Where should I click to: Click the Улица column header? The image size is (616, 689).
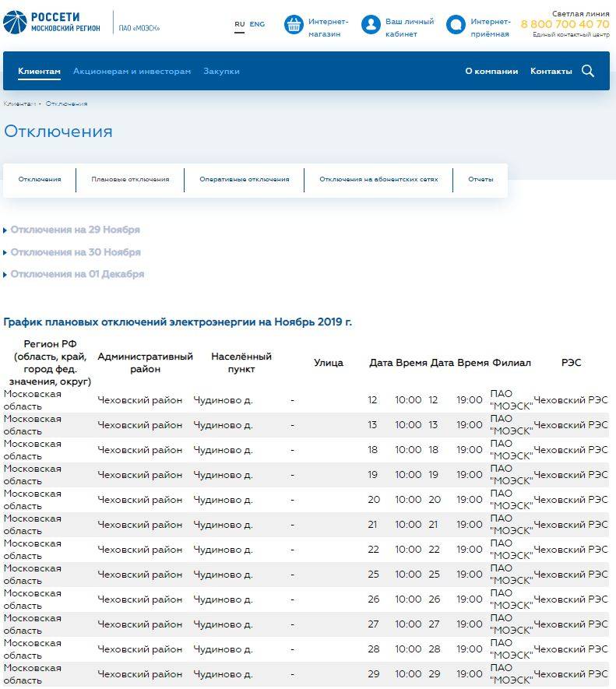(329, 363)
